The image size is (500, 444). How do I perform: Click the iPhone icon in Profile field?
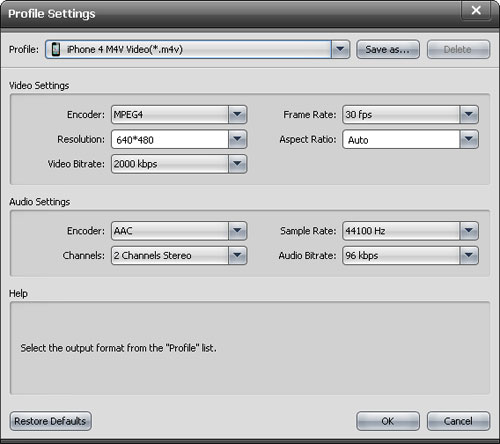point(56,49)
